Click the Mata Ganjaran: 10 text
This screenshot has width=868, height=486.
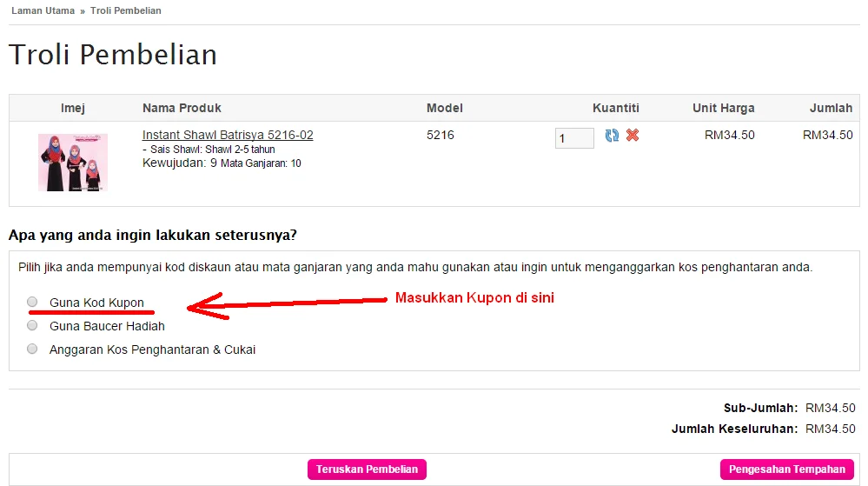[x=261, y=163]
